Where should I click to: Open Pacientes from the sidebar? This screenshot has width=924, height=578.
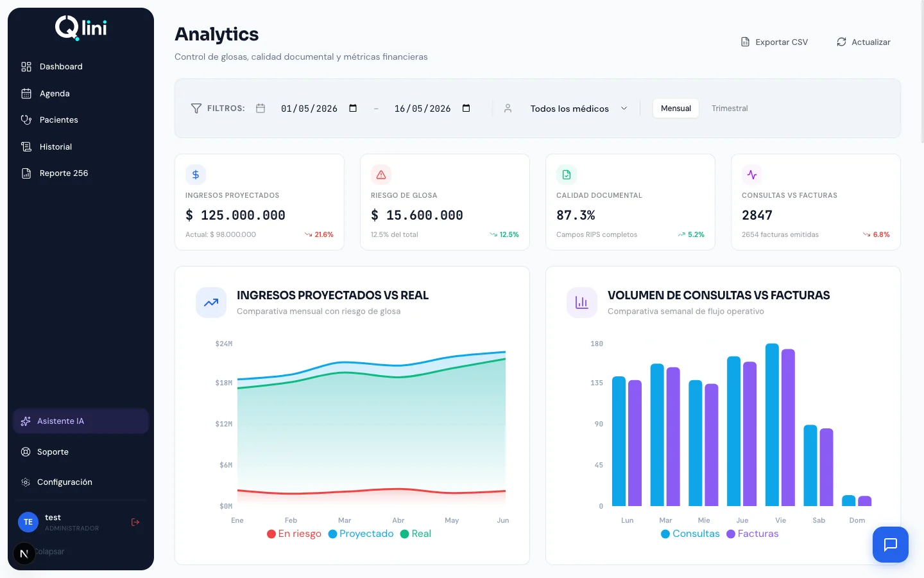point(81,120)
